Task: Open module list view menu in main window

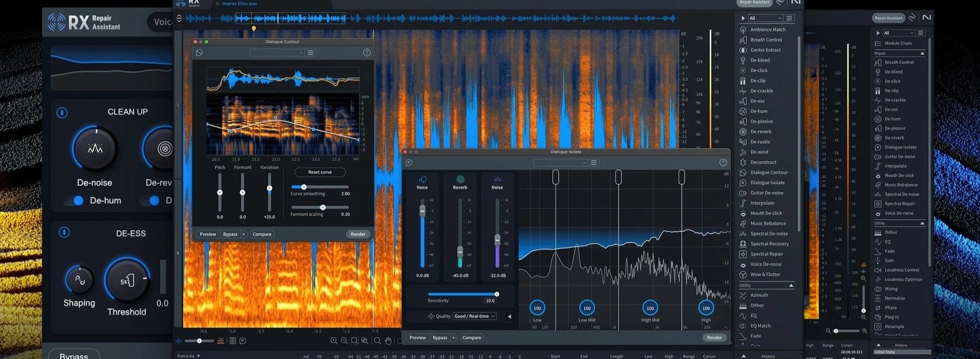Action: [x=789, y=18]
